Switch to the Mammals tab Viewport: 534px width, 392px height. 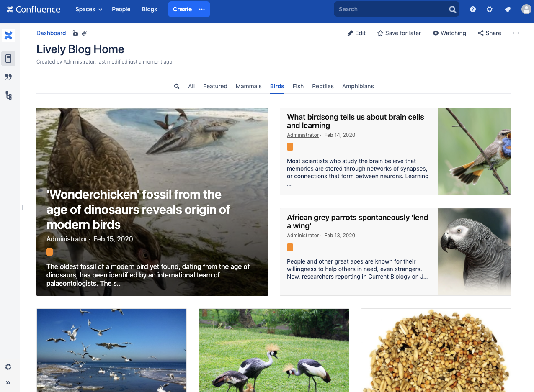[249, 86]
